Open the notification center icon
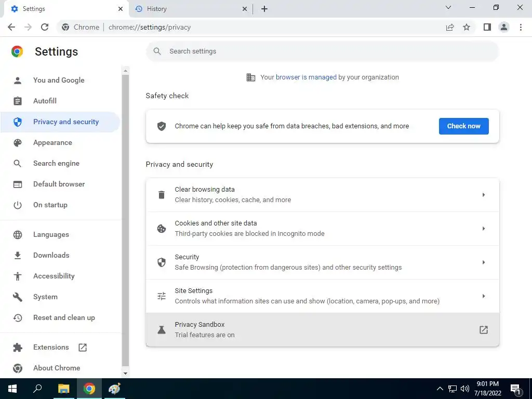This screenshot has height=399, width=532. 515,389
